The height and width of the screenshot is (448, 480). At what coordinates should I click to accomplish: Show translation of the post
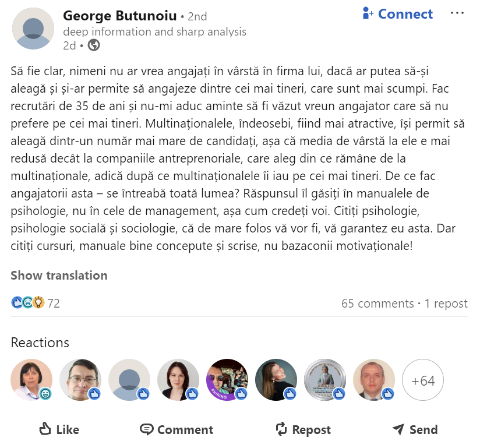coord(59,276)
